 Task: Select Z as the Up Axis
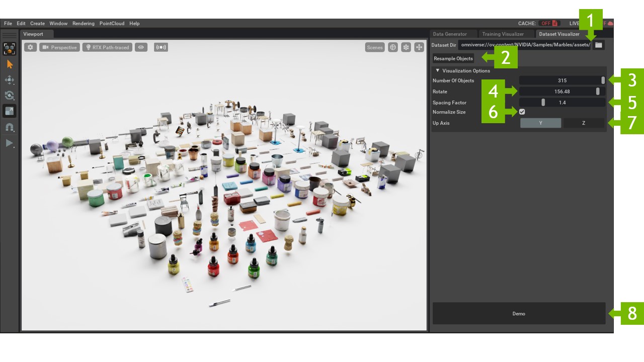(x=584, y=123)
